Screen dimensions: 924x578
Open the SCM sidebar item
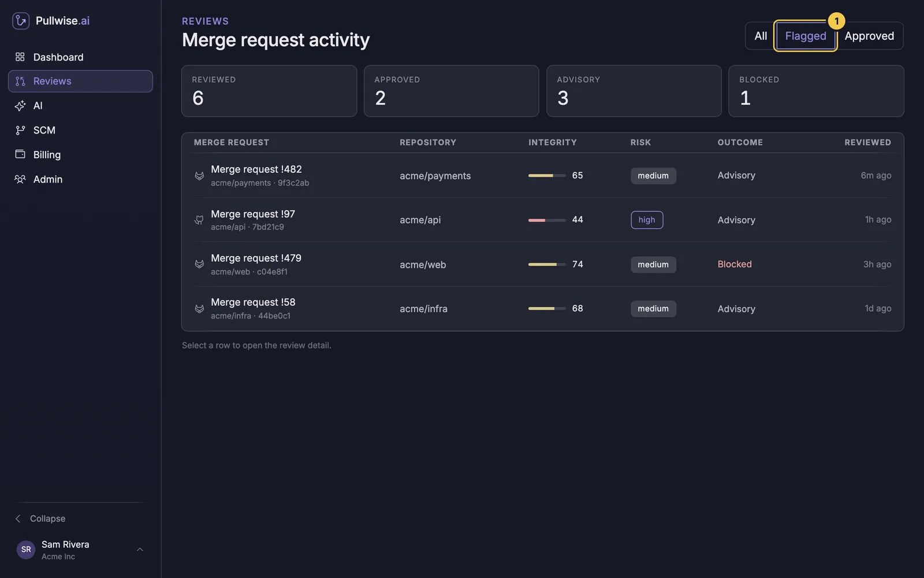tap(80, 130)
